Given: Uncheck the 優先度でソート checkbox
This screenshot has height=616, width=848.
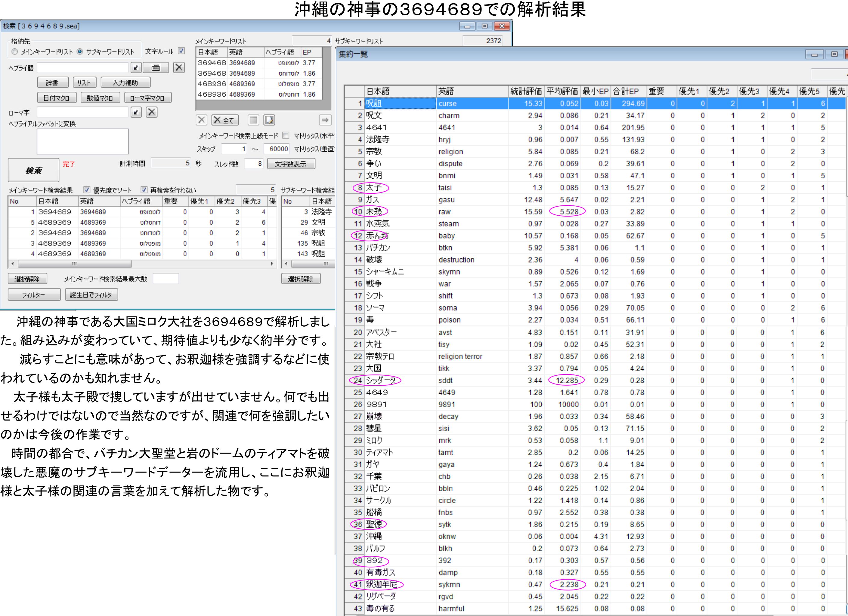Looking at the screenshot, I should (87, 190).
